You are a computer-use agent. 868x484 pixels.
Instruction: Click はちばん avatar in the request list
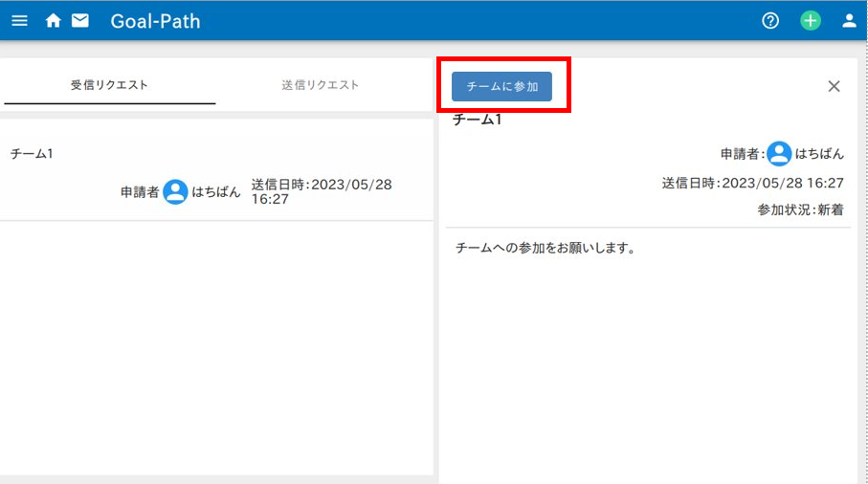pos(175,192)
